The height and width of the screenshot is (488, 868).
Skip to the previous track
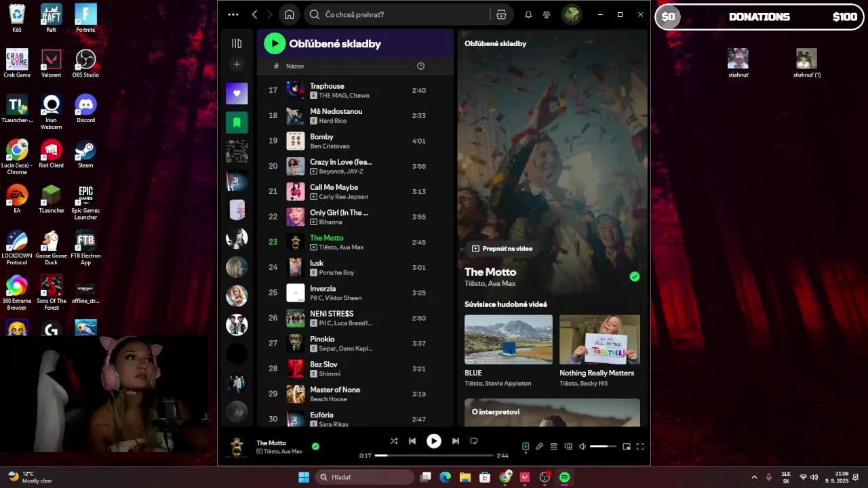point(412,441)
